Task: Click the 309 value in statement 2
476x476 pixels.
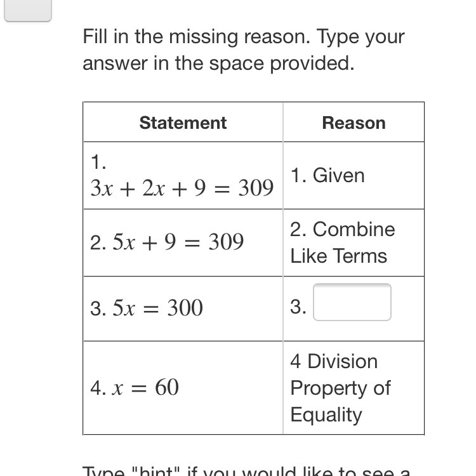Action: pyautogui.click(x=226, y=242)
